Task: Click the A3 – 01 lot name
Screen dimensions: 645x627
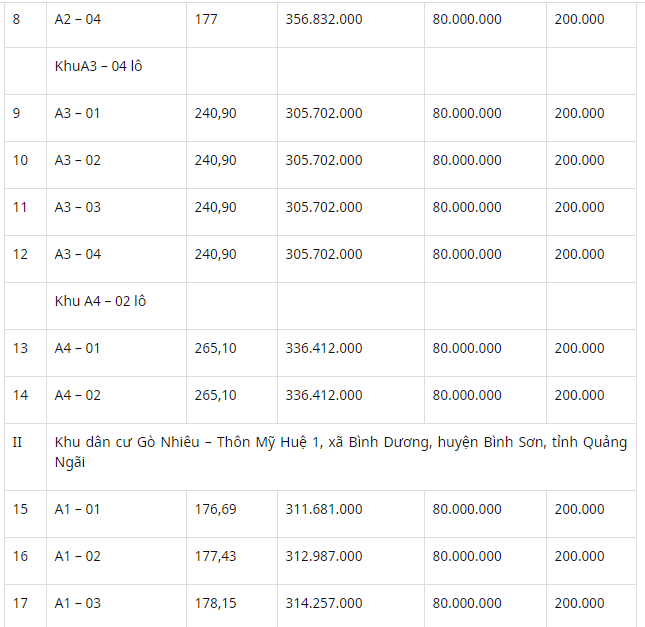Action: [x=77, y=113]
